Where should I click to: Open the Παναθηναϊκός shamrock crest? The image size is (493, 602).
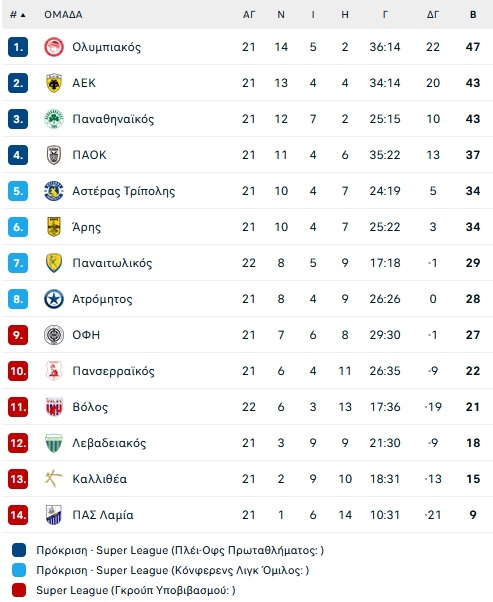pos(54,119)
